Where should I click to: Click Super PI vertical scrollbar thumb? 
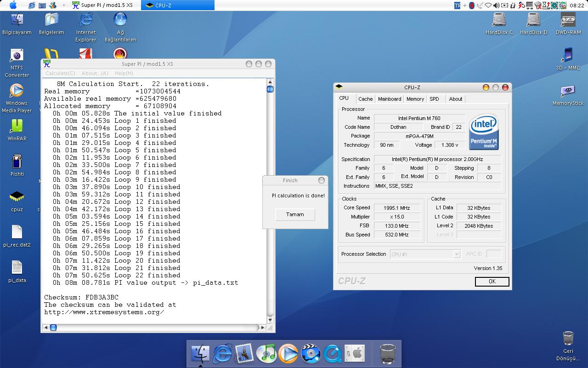[270, 89]
